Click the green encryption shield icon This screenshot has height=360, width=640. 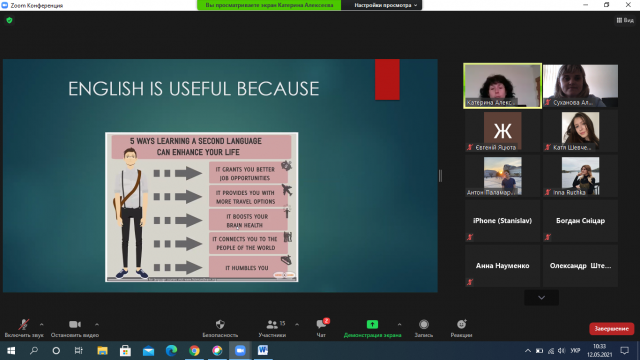click(9, 20)
